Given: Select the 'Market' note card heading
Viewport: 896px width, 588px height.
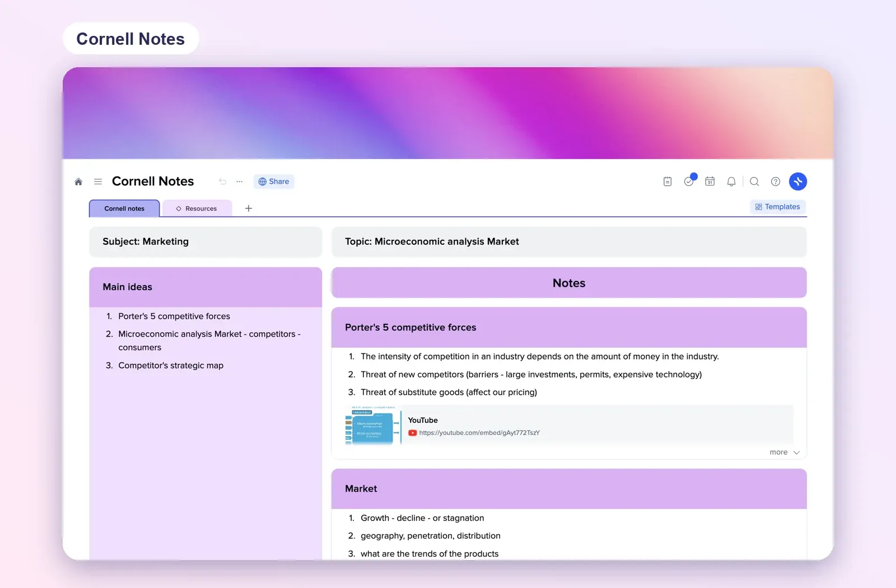Looking at the screenshot, I should pos(569,489).
